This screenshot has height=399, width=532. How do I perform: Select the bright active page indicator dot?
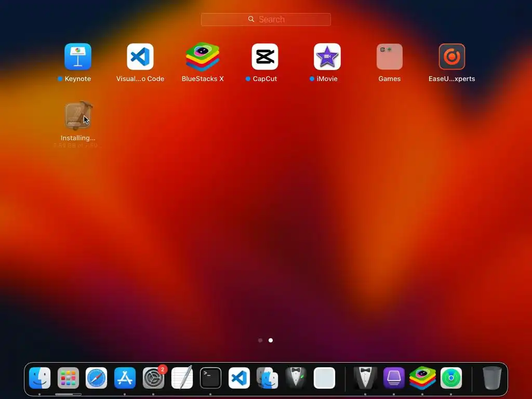coord(270,340)
